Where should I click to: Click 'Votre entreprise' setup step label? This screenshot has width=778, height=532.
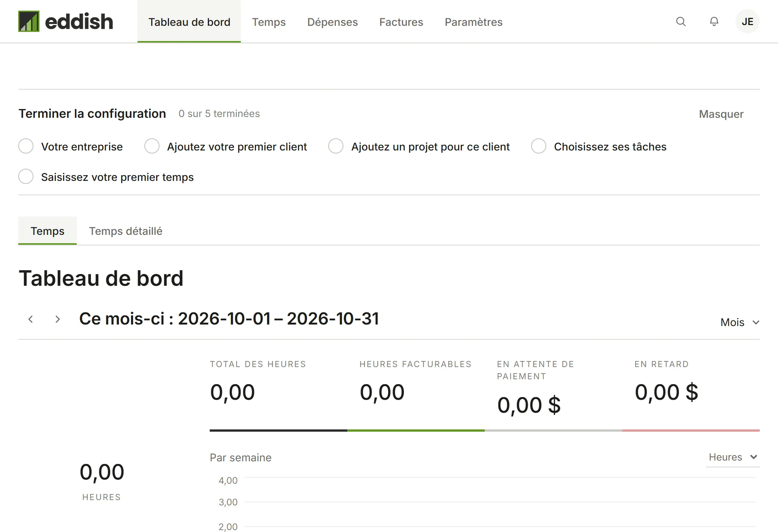point(82,147)
